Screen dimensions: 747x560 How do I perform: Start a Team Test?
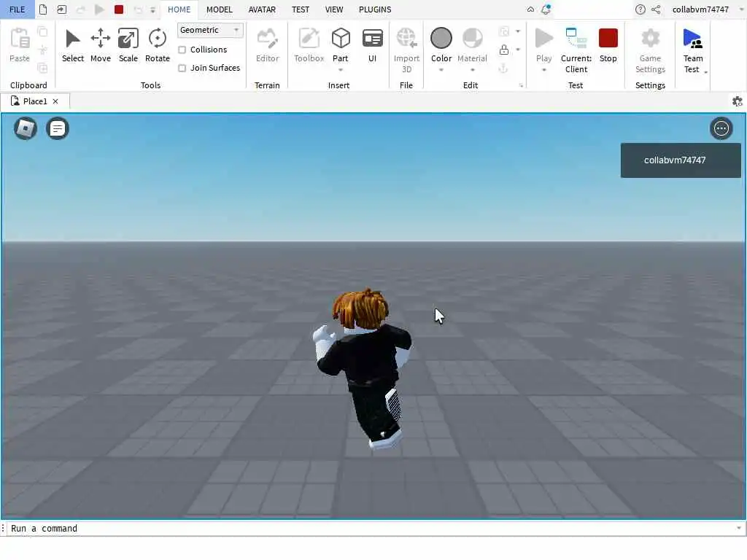coord(693,50)
